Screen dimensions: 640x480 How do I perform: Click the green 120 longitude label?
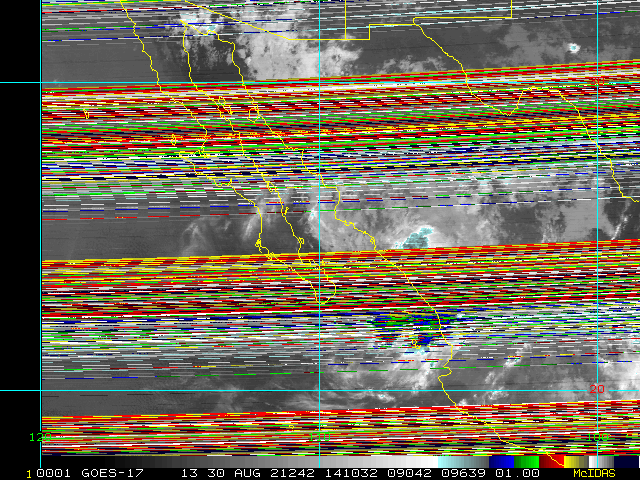click(40, 437)
